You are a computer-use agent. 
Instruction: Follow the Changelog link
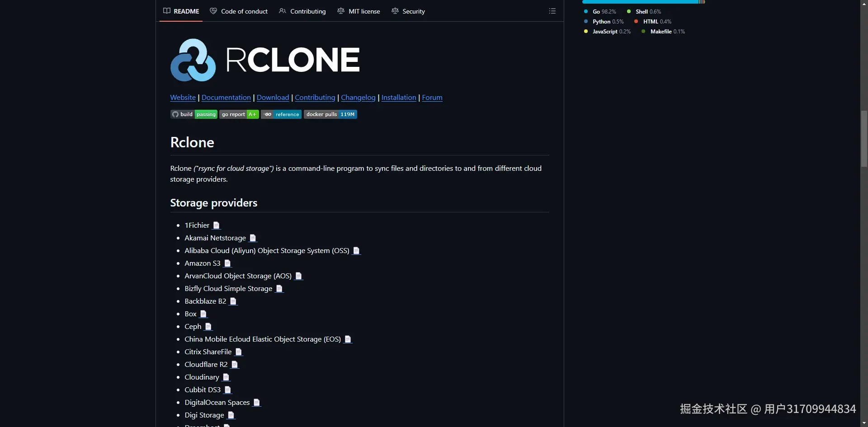tap(358, 98)
